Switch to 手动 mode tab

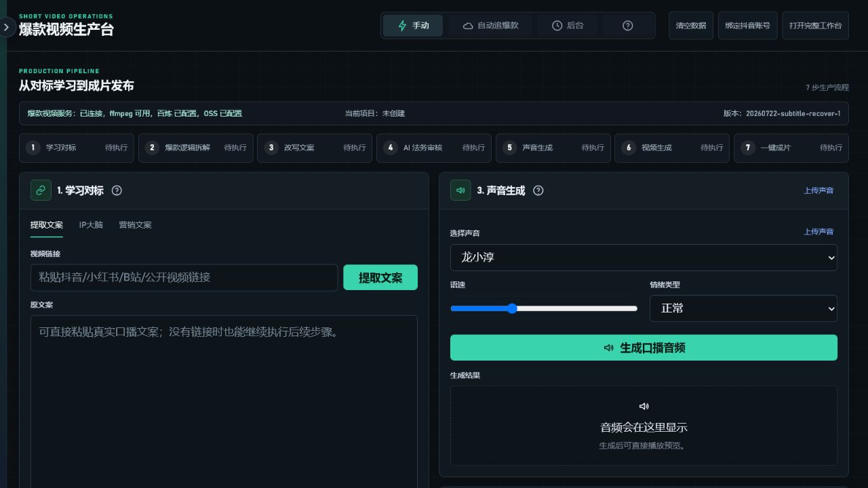(413, 26)
